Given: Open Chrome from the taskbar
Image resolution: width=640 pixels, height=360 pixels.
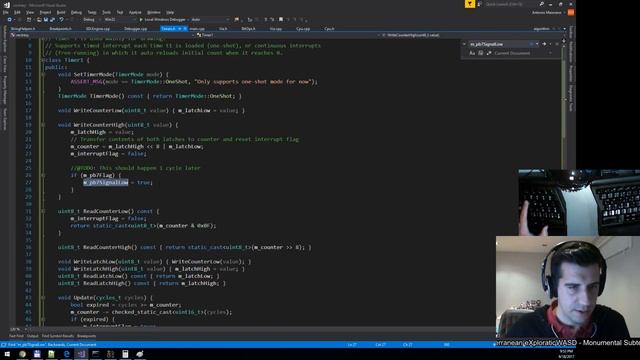Looking at the screenshot, I should 22,354.
